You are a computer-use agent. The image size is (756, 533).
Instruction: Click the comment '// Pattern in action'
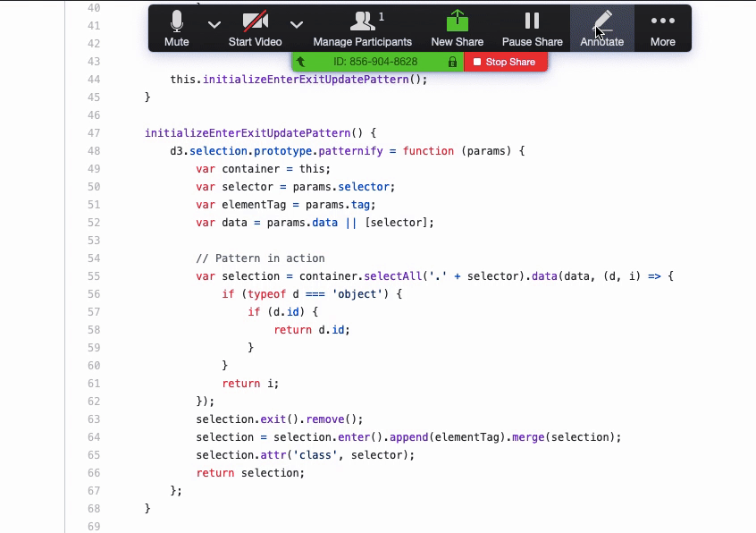pyautogui.click(x=260, y=258)
